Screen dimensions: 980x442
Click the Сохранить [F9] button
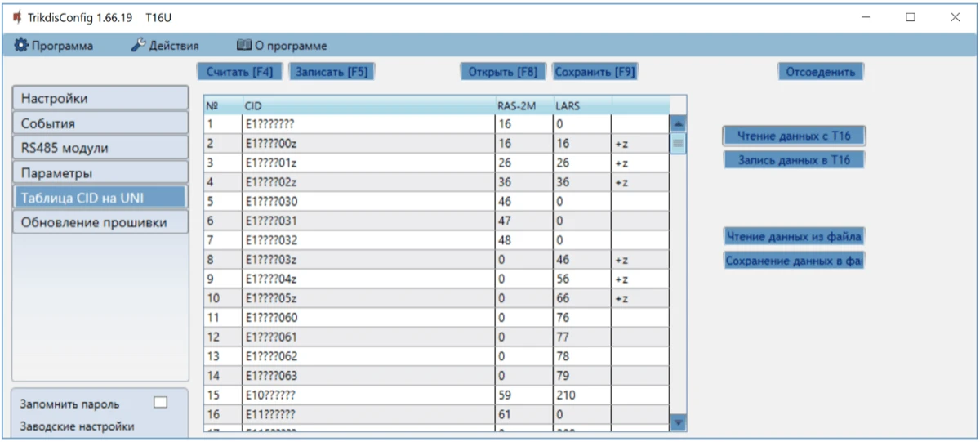tap(595, 72)
